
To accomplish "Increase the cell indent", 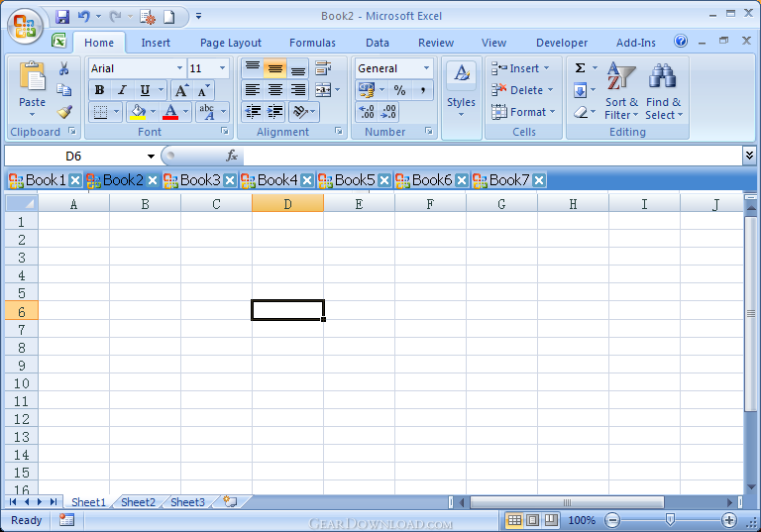I will pyautogui.click(x=275, y=112).
